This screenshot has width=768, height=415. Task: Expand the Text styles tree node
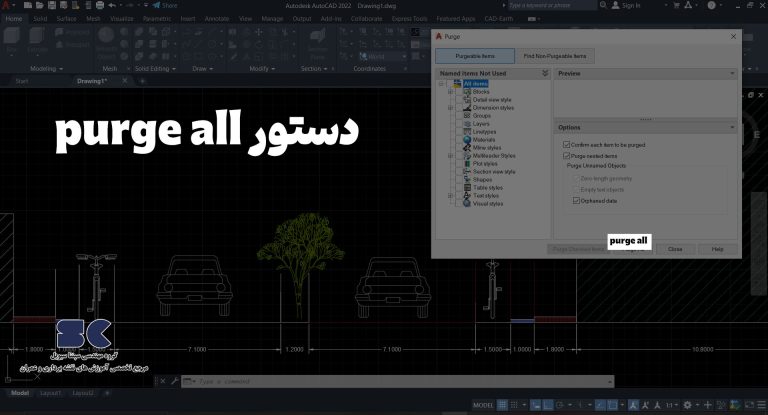451,195
